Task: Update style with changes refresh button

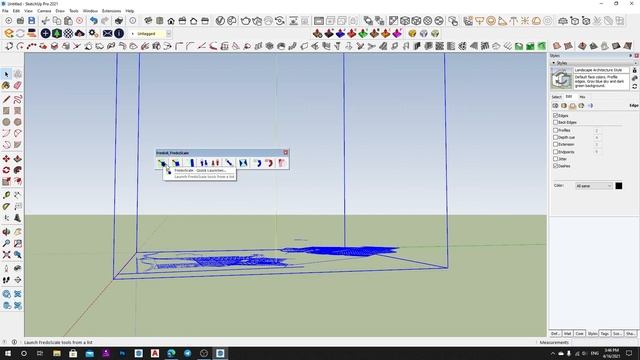Action: click(x=635, y=87)
